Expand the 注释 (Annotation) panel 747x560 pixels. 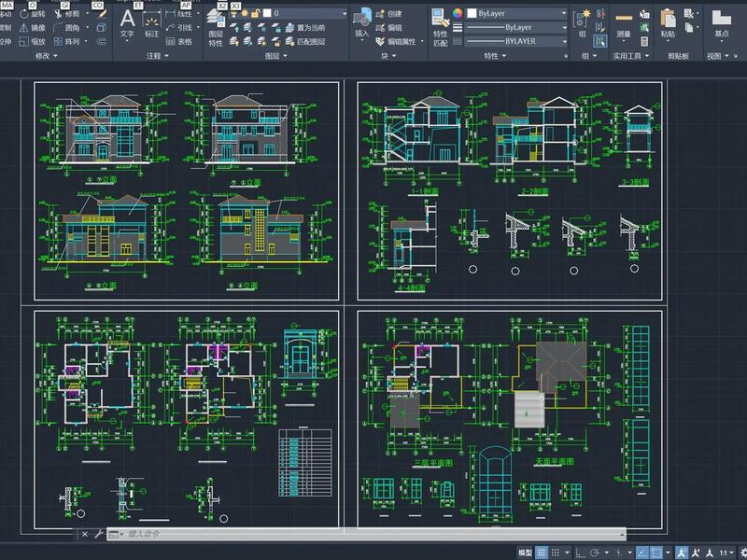point(158,56)
